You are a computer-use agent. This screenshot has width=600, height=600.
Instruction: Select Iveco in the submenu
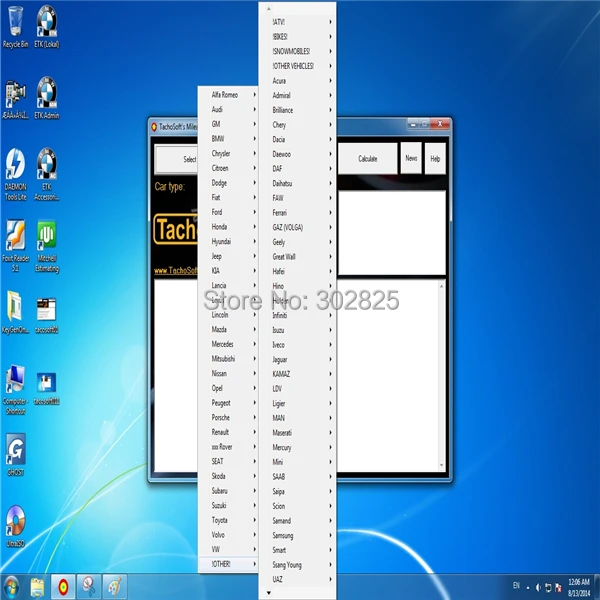(297, 345)
